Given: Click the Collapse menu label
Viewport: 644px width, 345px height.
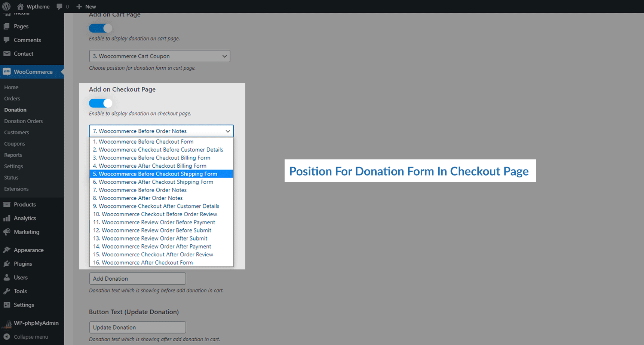Looking at the screenshot, I should (31, 337).
